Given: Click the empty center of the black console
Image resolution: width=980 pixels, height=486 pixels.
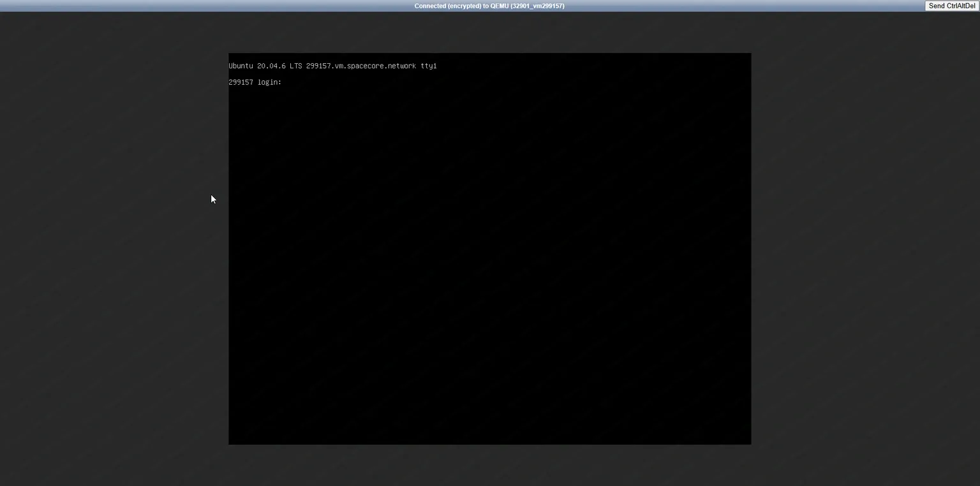Looking at the screenshot, I should point(489,255).
